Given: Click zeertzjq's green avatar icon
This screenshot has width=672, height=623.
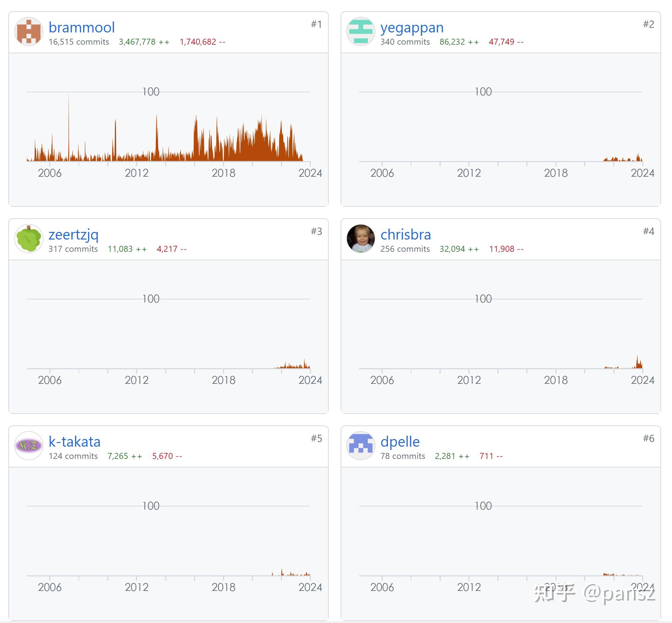Looking at the screenshot, I should (29, 239).
